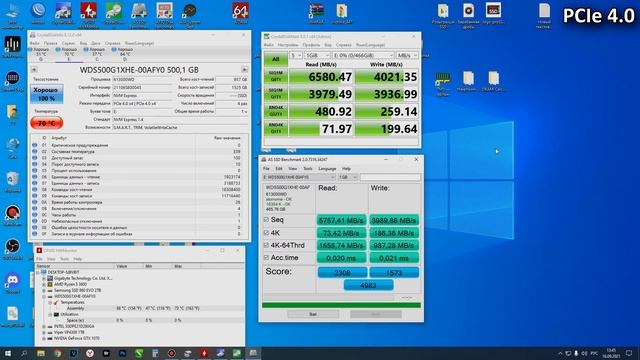Expand Viper VP4300 1TB node in HWMonitor
This screenshot has width=640, height=360.
(x=44, y=332)
